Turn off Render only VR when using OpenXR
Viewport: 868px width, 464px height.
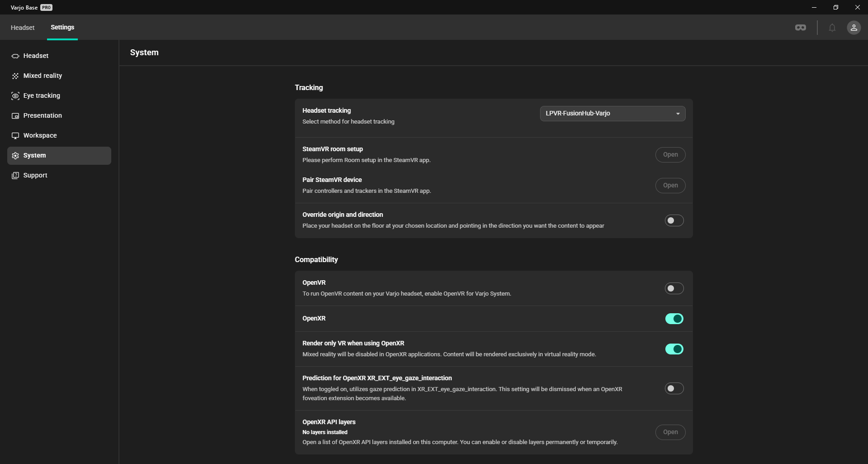tap(674, 349)
